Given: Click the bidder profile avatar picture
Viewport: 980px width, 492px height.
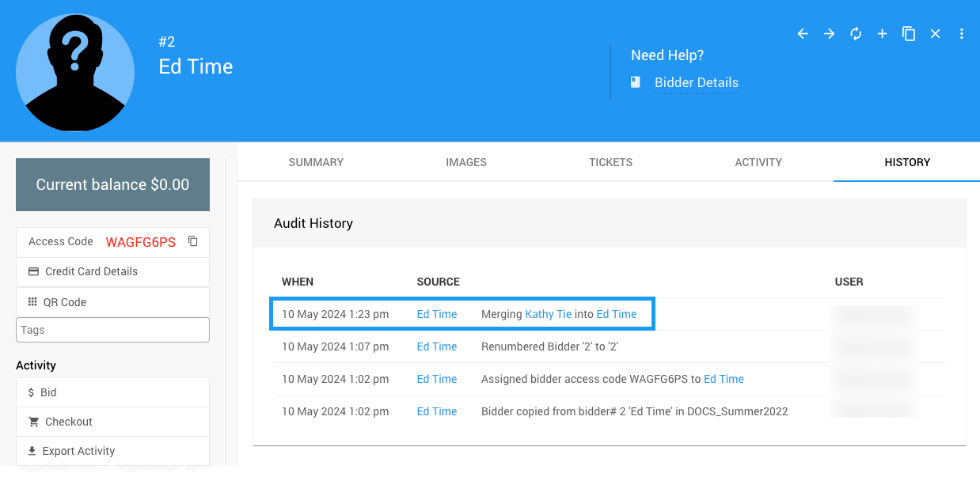Looking at the screenshot, I should [x=75, y=71].
